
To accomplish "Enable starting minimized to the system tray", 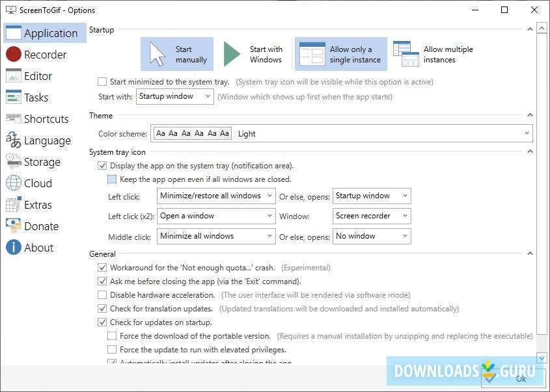I will pos(102,82).
